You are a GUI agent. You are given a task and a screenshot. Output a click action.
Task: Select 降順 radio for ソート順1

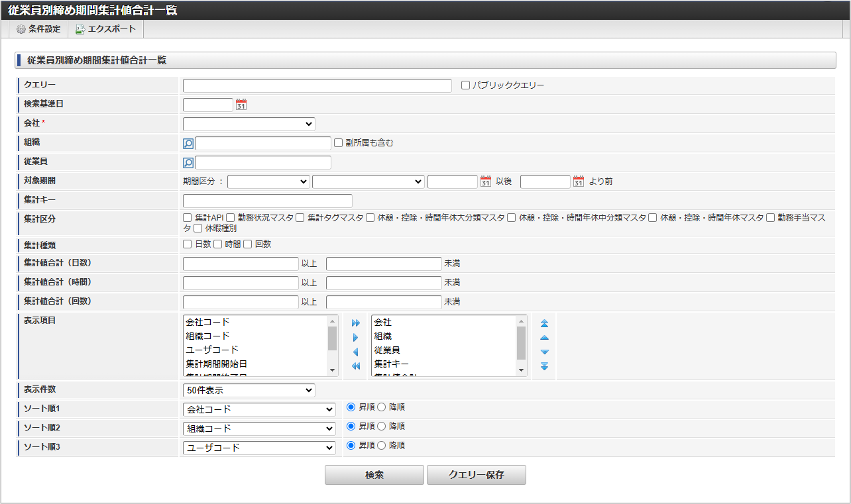382,407
